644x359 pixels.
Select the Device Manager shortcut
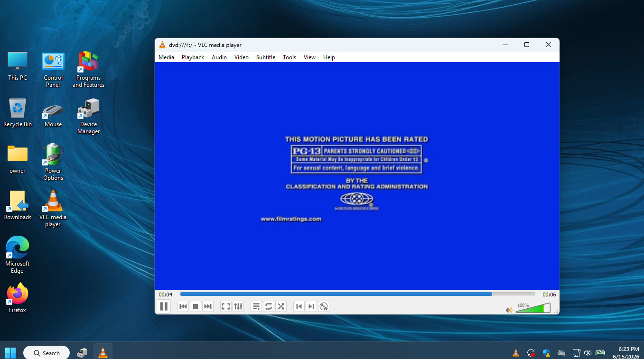pos(88,116)
